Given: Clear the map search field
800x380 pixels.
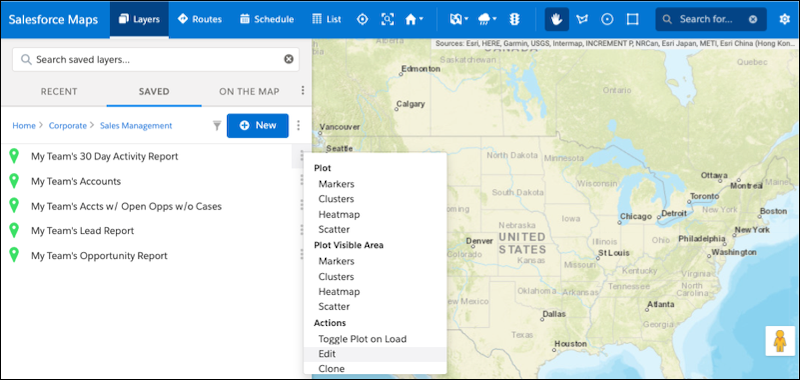Looking at the screenshot, I should tap(753, 19).
